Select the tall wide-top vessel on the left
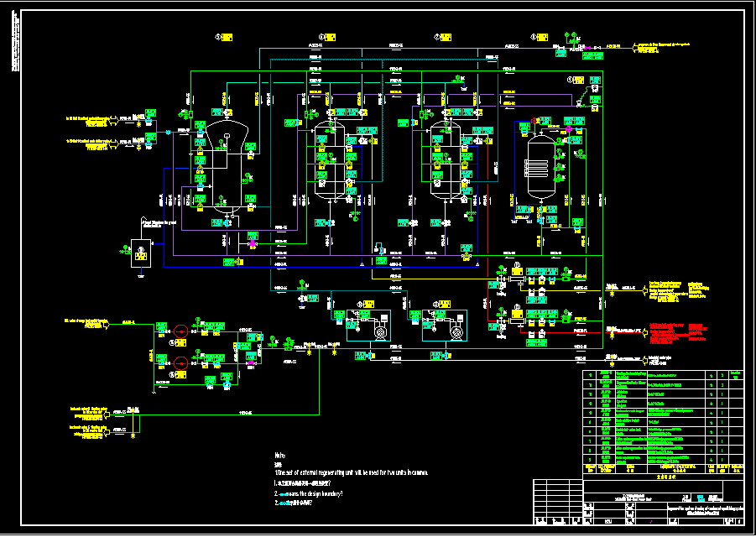Viewport: 756px width, 537px height. [x=227, y=166]
